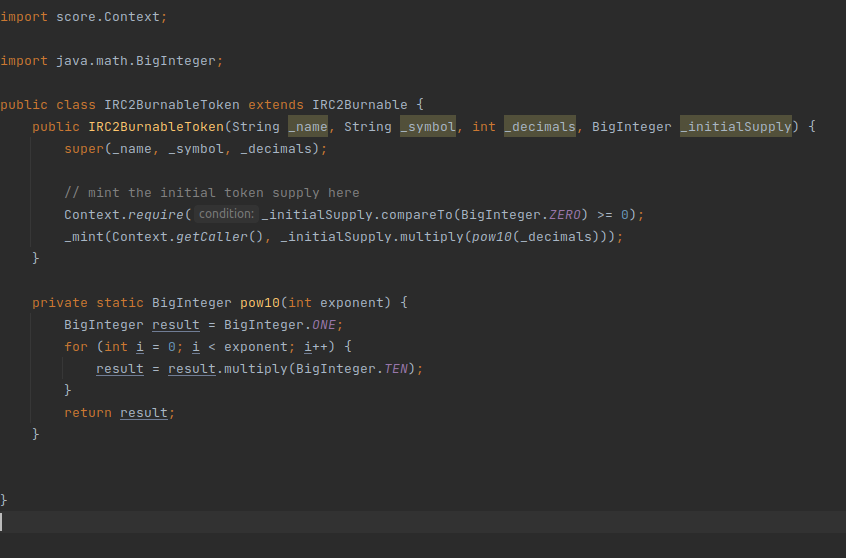
Task: Click the highlighted _decimals parameter in constructor signature
Action: coord(540,127)
